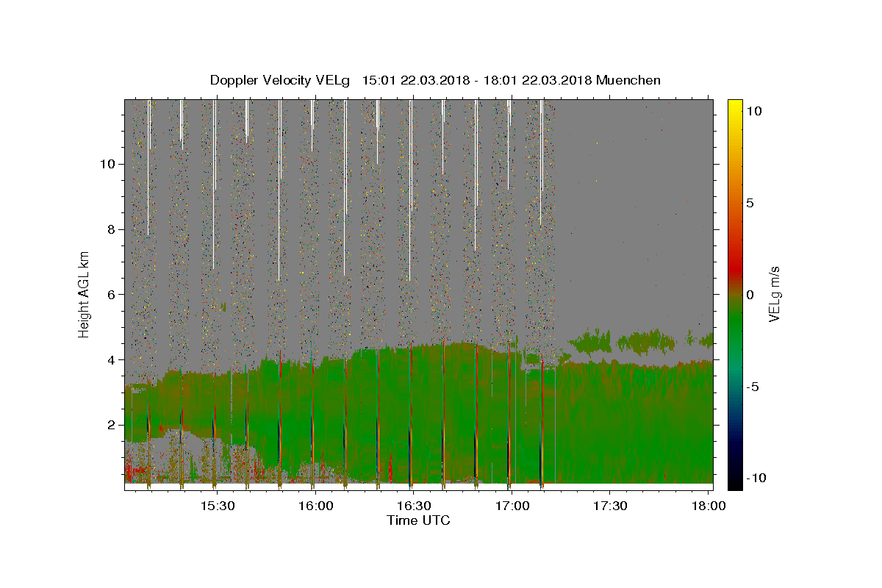
Task: Click the colorbar '0' value
Action: 750,295
